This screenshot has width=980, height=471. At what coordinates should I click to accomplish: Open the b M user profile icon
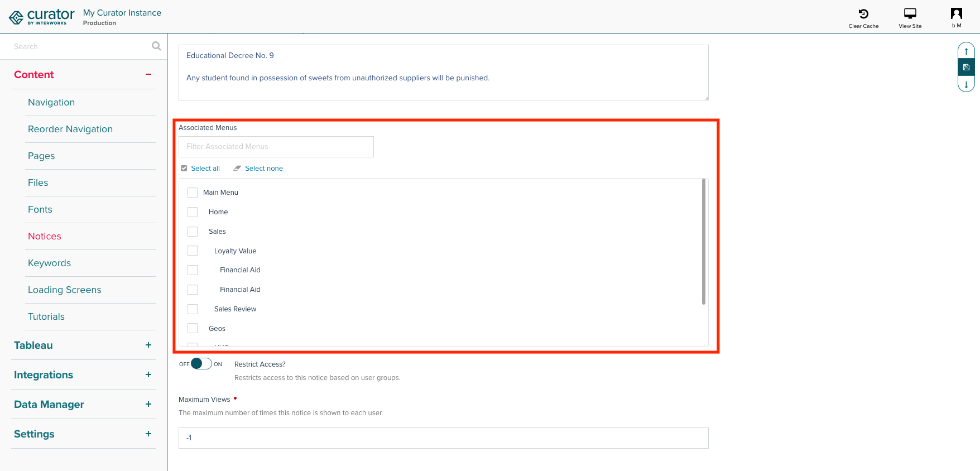tap(957, 13)
